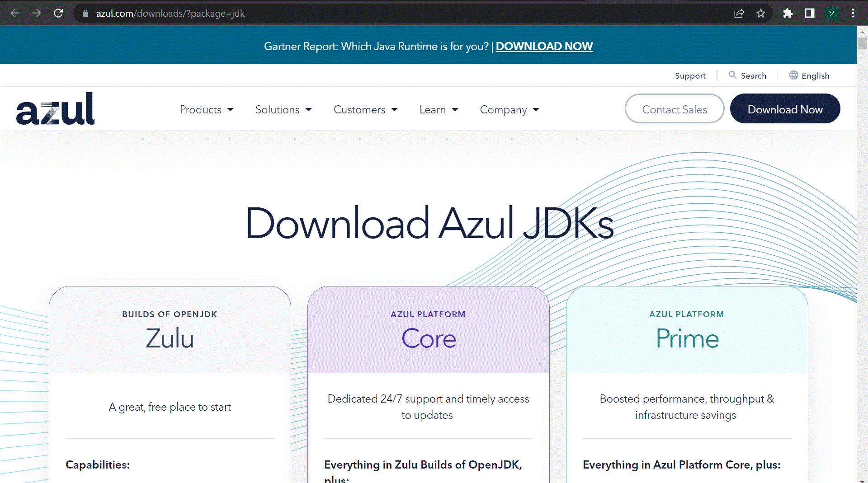Open the Chrome profile avatar
868x483 pixels.
click(831, 13)
